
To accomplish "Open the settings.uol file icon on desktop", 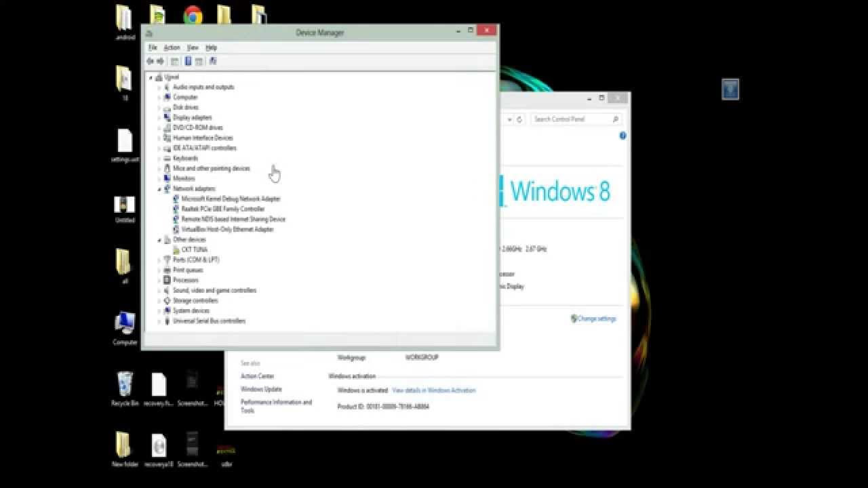I will (125, 146).
